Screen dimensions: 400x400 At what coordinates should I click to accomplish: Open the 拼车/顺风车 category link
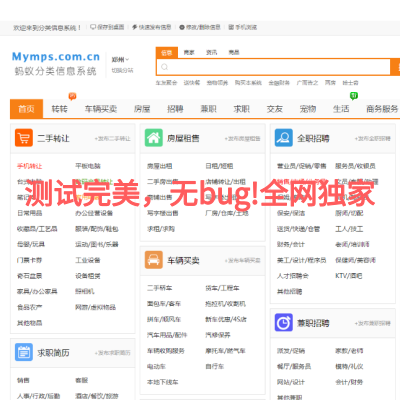tap(164, 319)
